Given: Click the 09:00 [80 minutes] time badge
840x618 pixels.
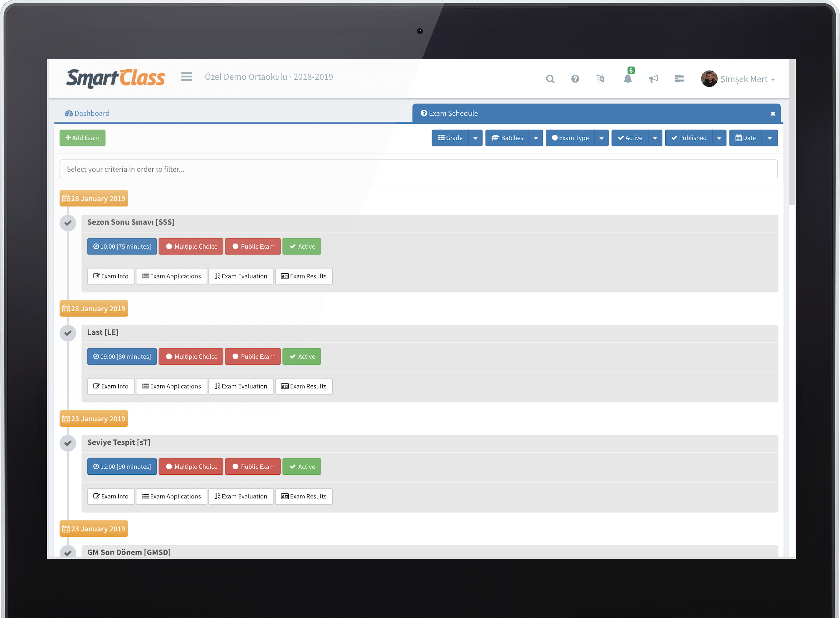Looking at the screenshot, I should [x=122, y=357].
